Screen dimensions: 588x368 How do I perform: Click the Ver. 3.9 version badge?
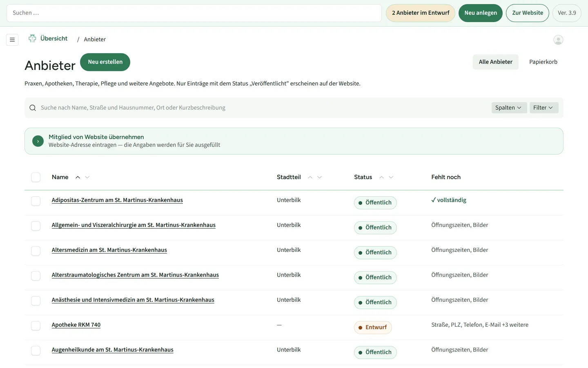tap(567, 13)
